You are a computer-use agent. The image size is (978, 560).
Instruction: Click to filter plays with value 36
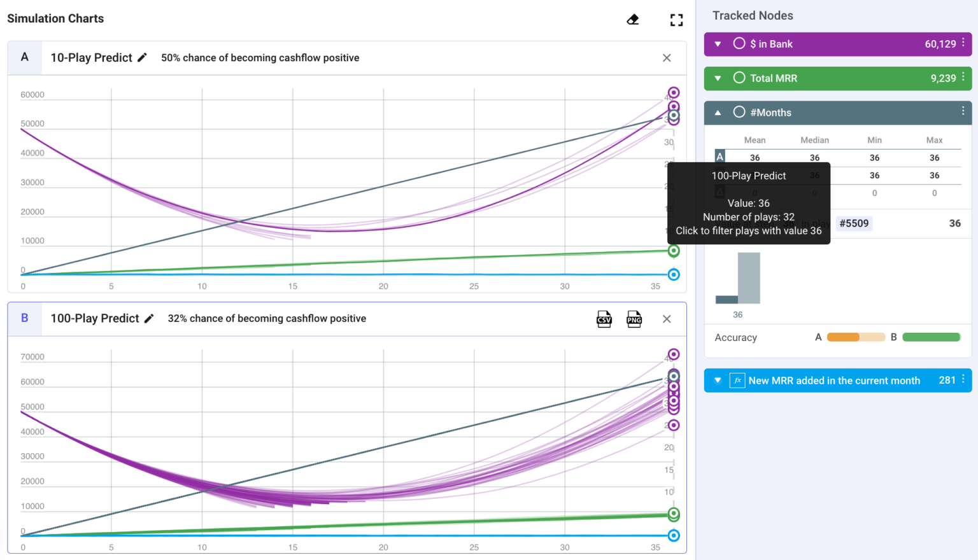748,230
